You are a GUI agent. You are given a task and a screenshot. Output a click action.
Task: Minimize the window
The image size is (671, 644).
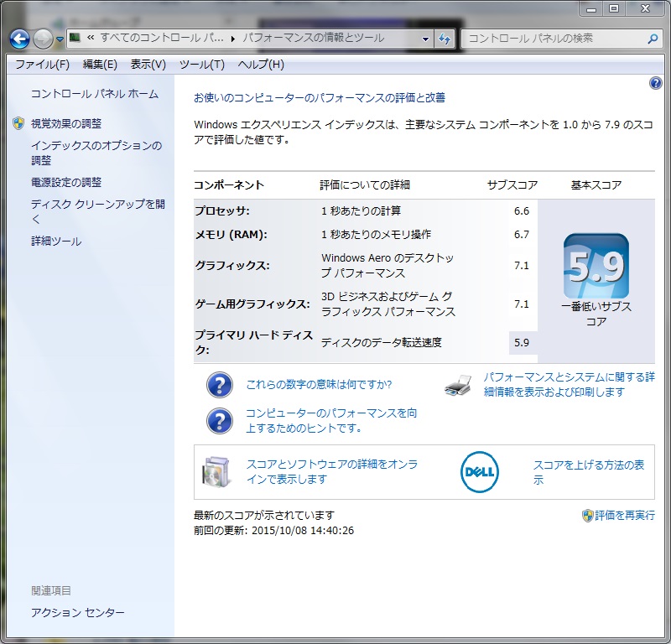[x=591, y=9]
